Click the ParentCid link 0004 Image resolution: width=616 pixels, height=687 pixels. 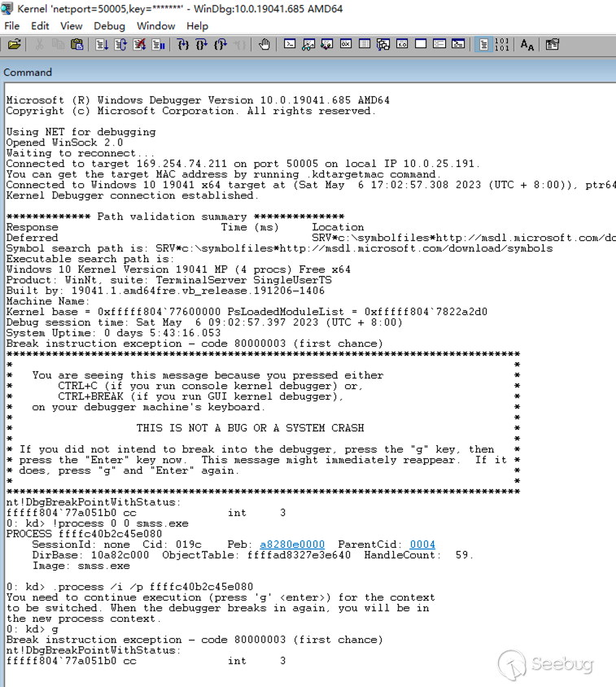point(422,545)
